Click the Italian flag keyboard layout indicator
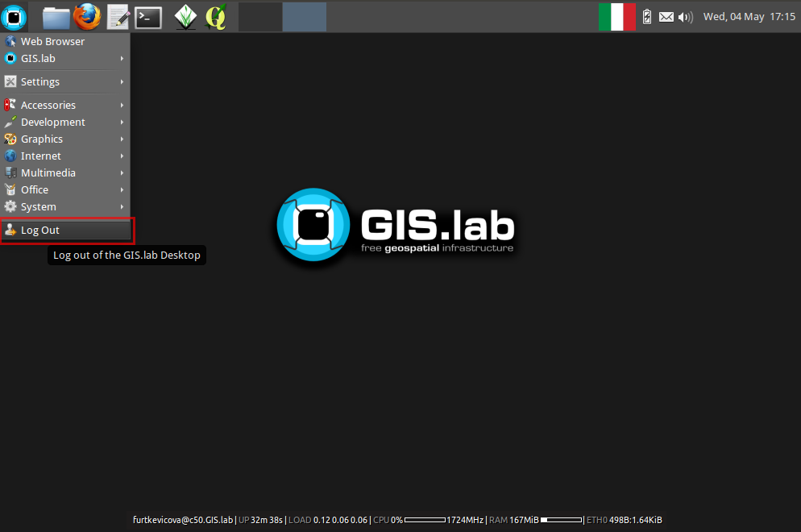 pos(617,17)
